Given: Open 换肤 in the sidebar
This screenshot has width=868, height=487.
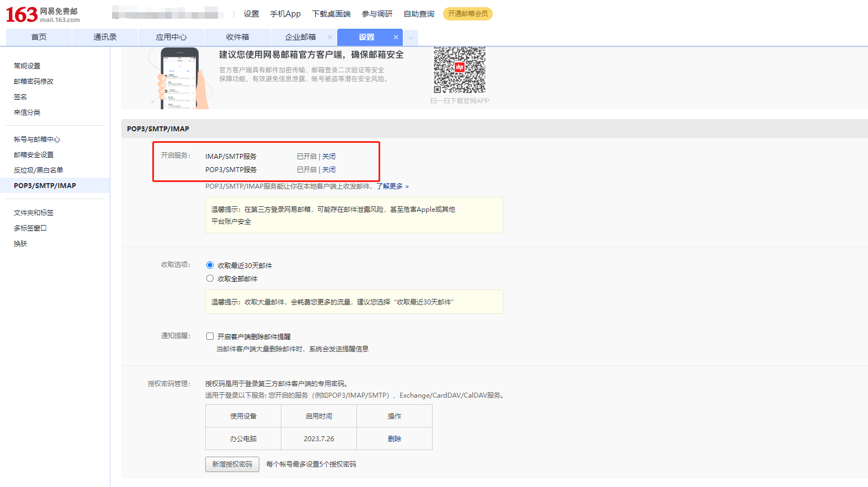Looking at the screenshot, I should pos(20,243).
